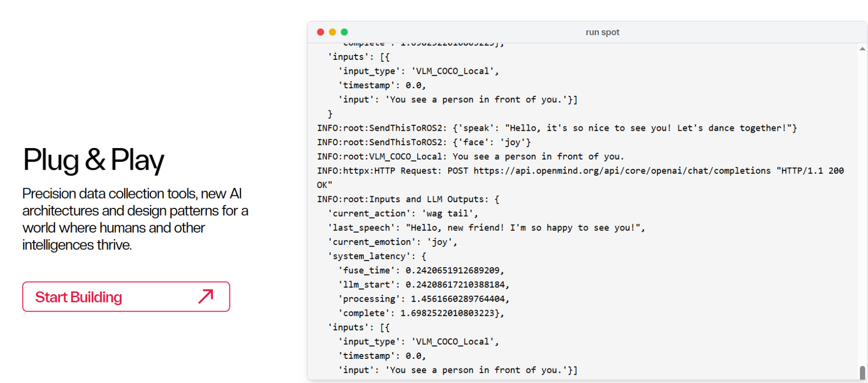Click the diagonal arrow icon in Start Building

pos(206,296)
